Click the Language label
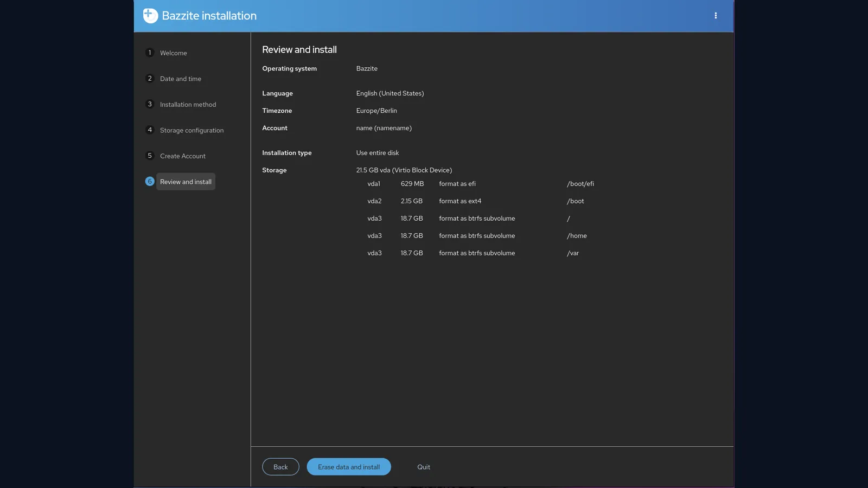Image resolution: width=868 pixels, height=488 pixels. (x=277, y=93)
